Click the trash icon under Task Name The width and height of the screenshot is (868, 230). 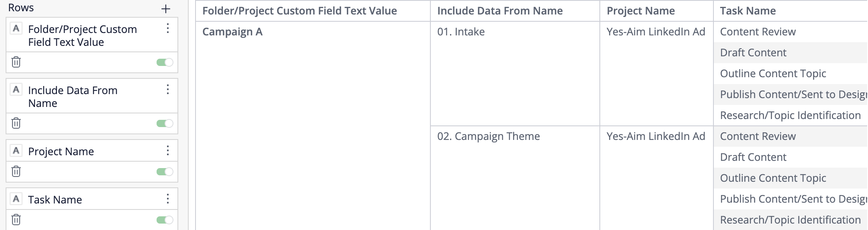[x=16, y=220]
